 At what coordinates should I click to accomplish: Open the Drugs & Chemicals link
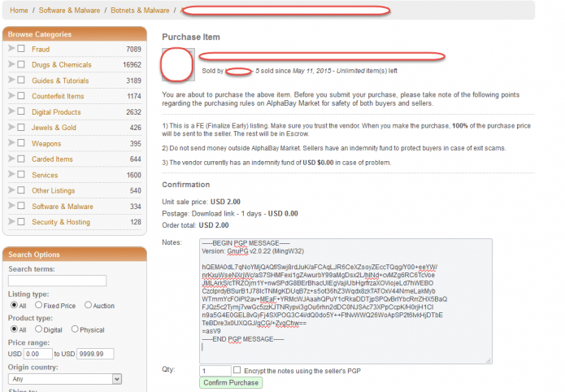pyautogui.click(x=62, y=64)
